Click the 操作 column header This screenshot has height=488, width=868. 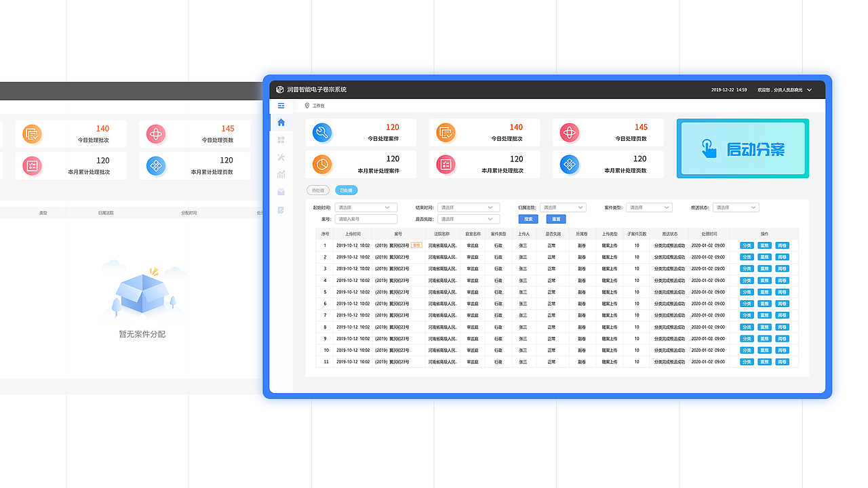pos(765,234)
